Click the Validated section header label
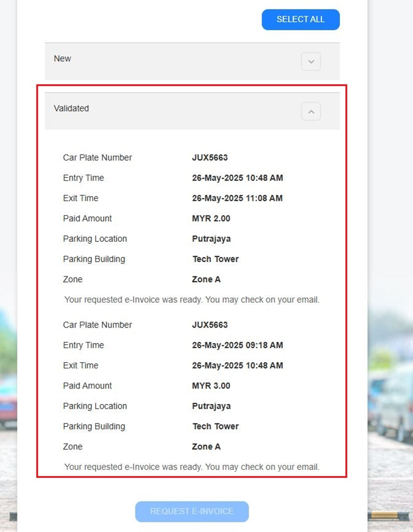Screen dimensions: 413x532 click(71, 108)
